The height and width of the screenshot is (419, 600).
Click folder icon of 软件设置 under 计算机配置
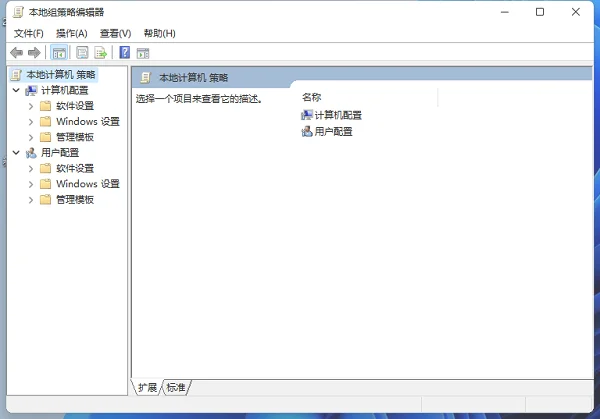coord(45,106)
